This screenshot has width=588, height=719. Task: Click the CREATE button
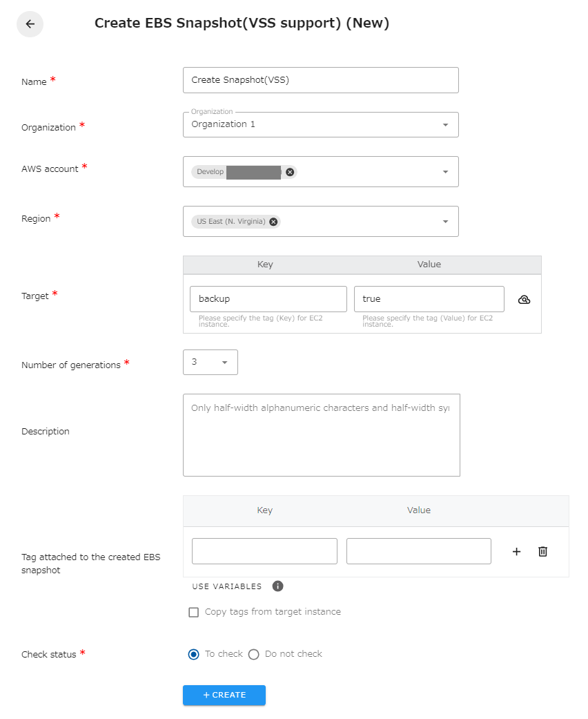coord(224,696)
